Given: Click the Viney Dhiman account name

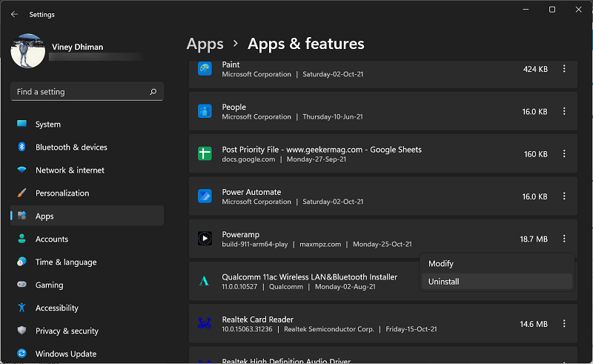Looking at the screenshot, I should (x=77, y=47).
